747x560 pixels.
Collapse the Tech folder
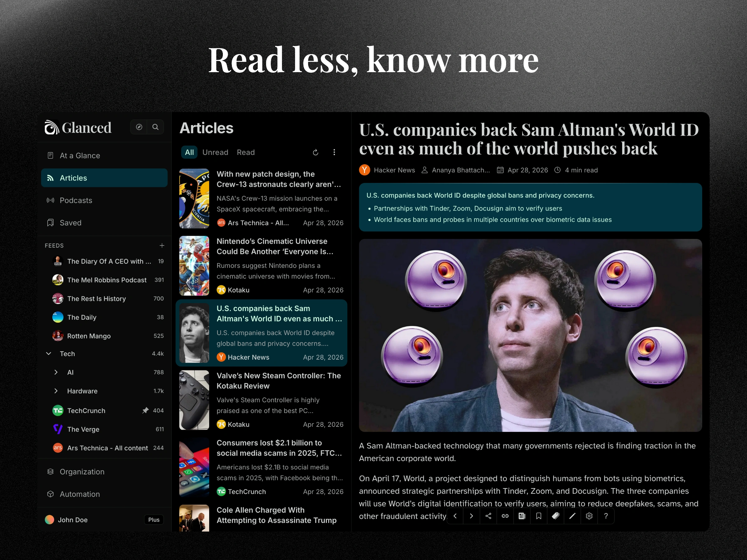(x=49, y=353)
